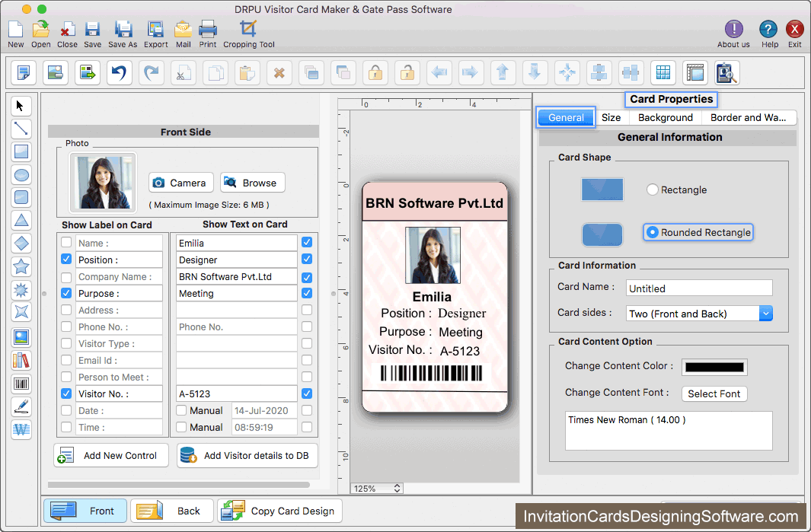Click the Card Name input field

[x=699, y=288]
